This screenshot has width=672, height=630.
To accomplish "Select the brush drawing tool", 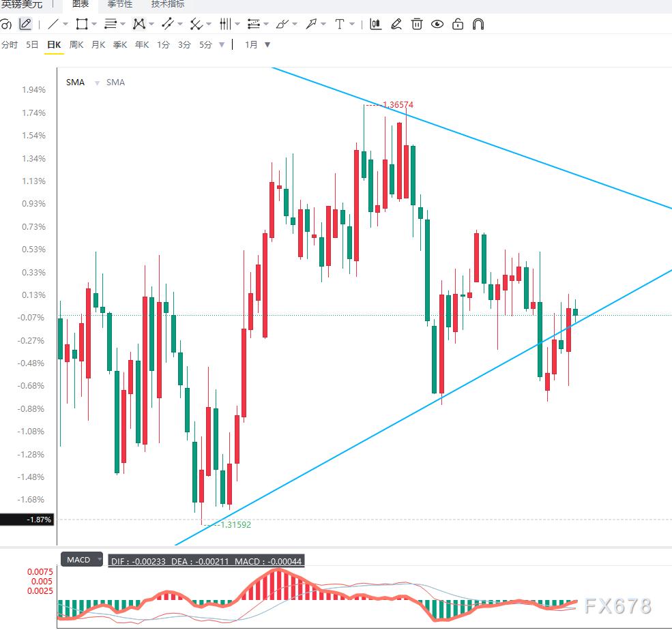I will [282, 24].
